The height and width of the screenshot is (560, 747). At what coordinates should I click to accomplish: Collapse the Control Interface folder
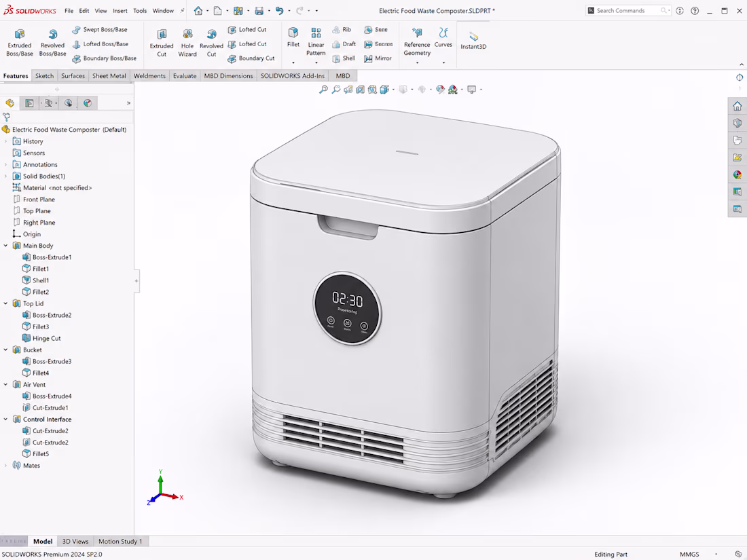(5, 419)
